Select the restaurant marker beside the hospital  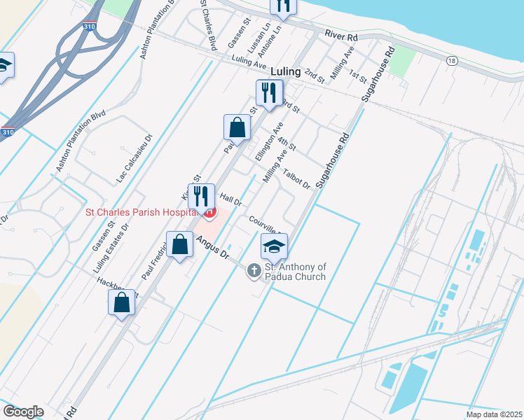pyautogui.click(x=201, y=197)
